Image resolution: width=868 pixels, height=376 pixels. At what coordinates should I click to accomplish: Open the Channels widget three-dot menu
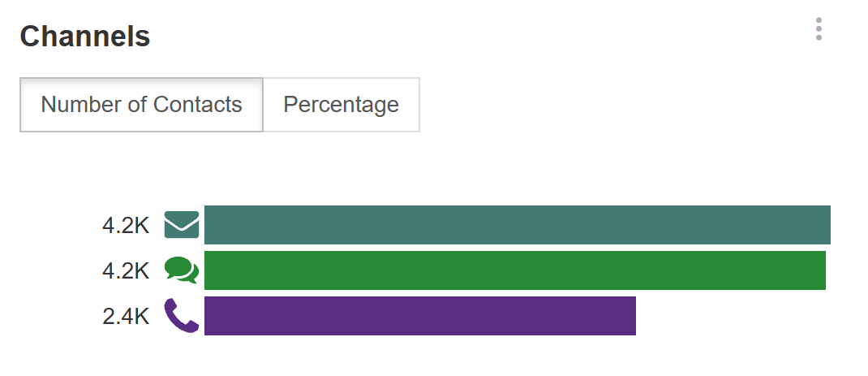[x=819, y=29]
